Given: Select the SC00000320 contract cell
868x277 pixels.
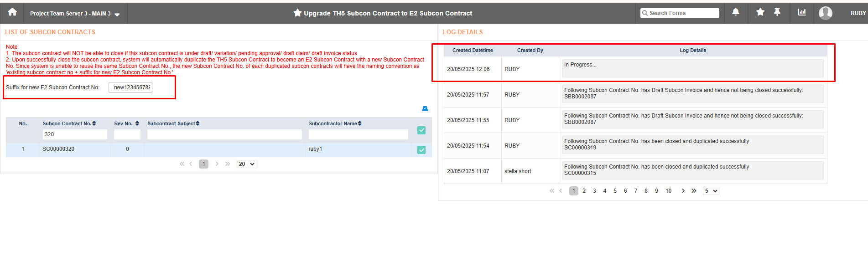Looking at the screenshot, I should [58, 149].
